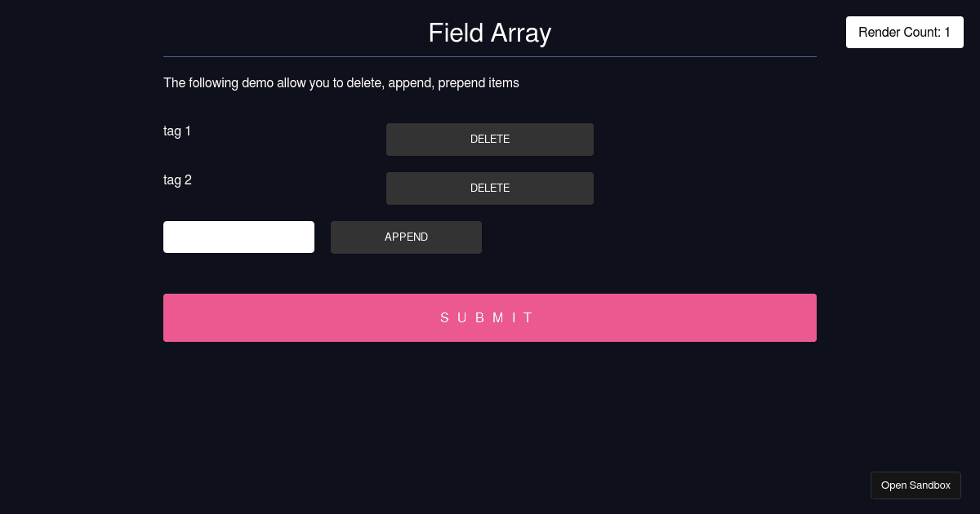Add a new item with APPEND
Viewport: 980px width, 514px height.
(x=406, y=237)
